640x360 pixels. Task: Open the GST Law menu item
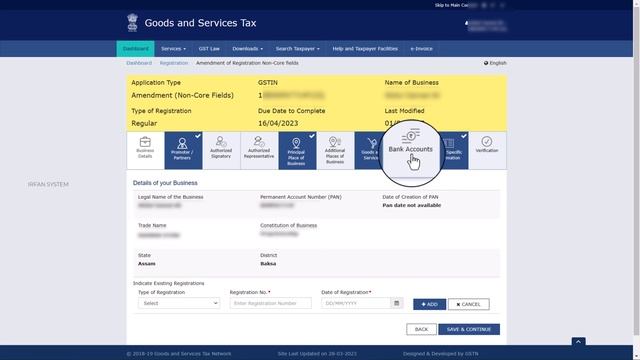click(x=209, y=49)
